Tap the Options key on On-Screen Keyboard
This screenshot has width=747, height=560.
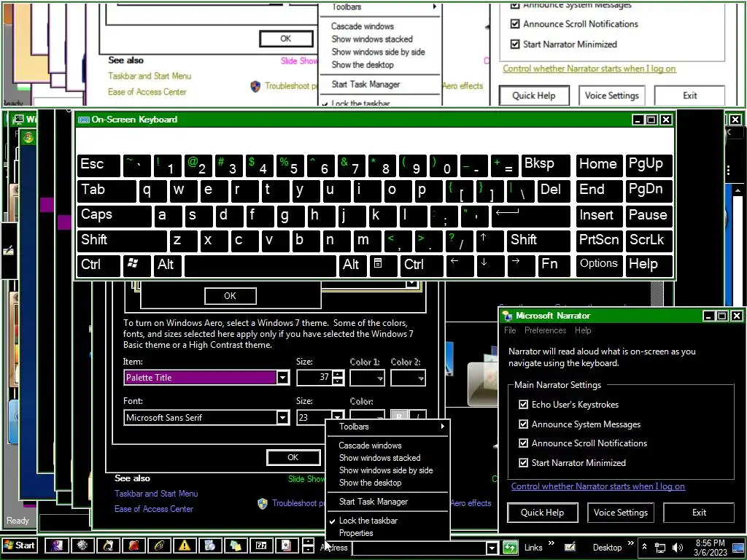pos(599,265)
